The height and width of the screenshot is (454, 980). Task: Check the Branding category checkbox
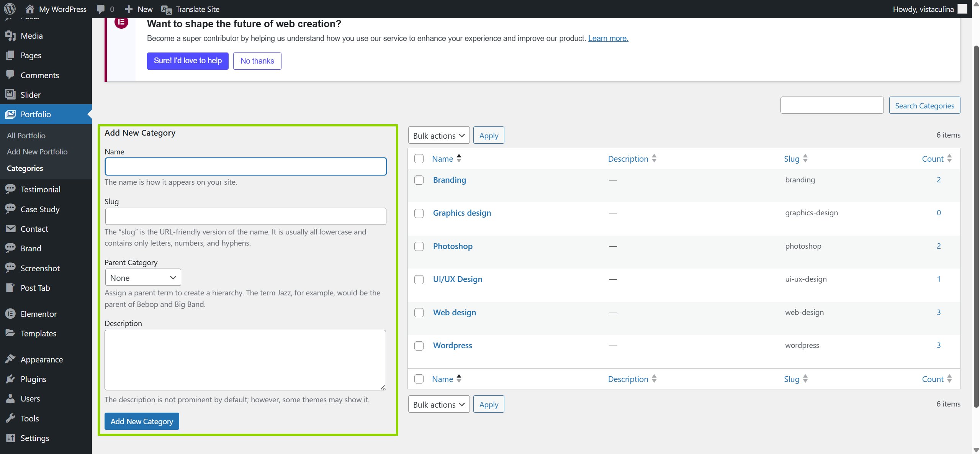tap(419, 180)
